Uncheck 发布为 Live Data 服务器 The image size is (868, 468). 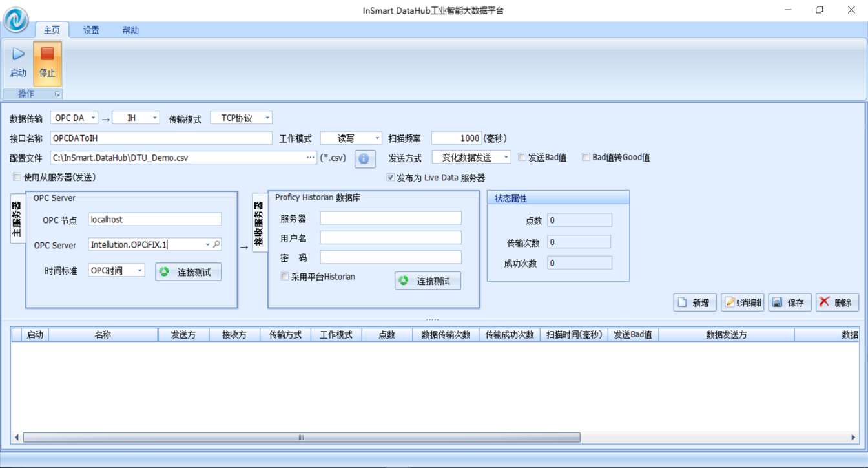pos(390,177)
